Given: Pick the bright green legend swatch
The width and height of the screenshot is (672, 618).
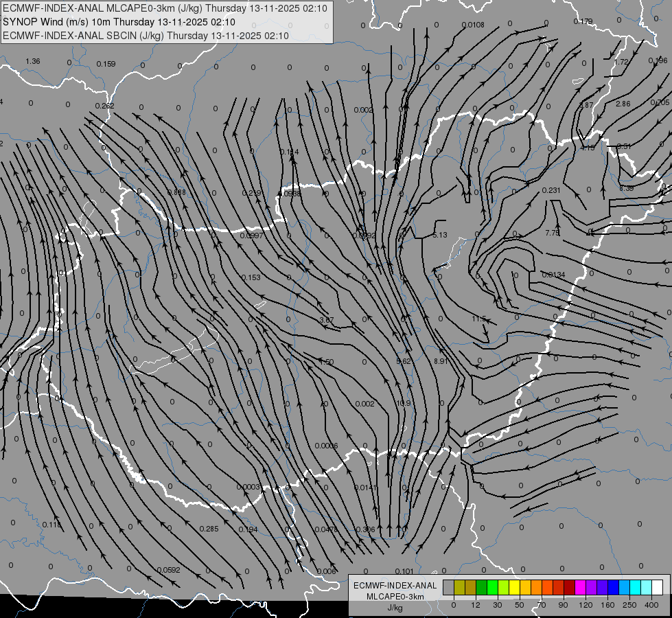Looking at the screenshot, I should (492, 587).
